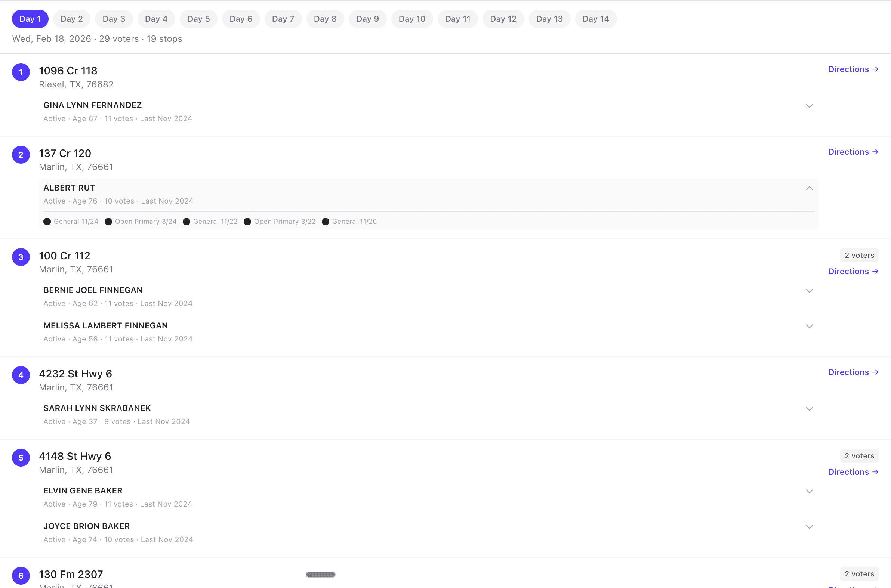Click the Open Primary 3/24 vote dot

click(x=108, y=222)
